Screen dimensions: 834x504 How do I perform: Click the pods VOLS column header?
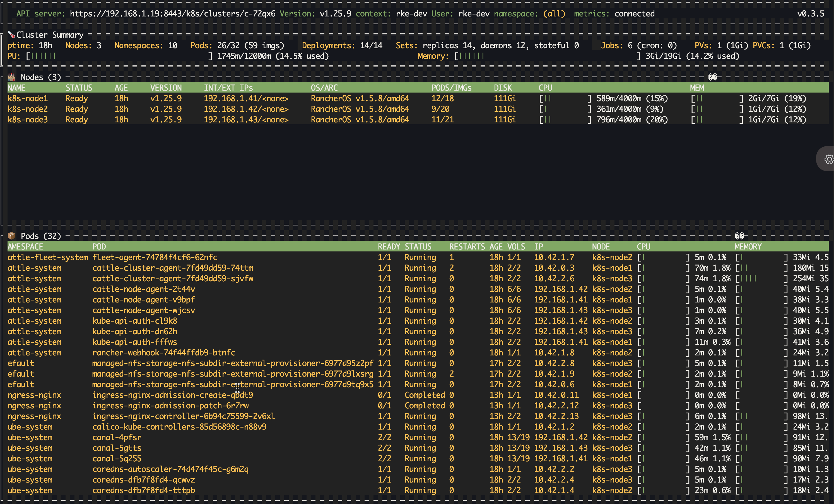point(516,247)
